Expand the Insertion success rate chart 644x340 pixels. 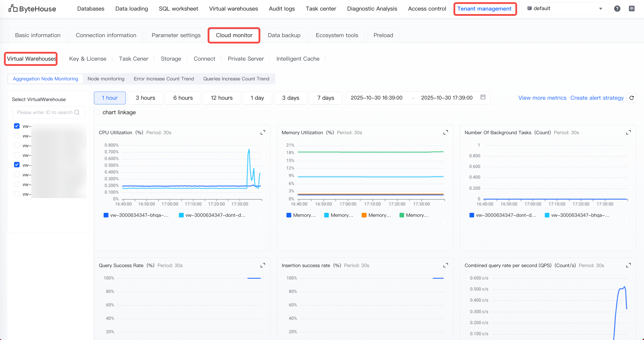pyautogui.click(x=446, y=265)
